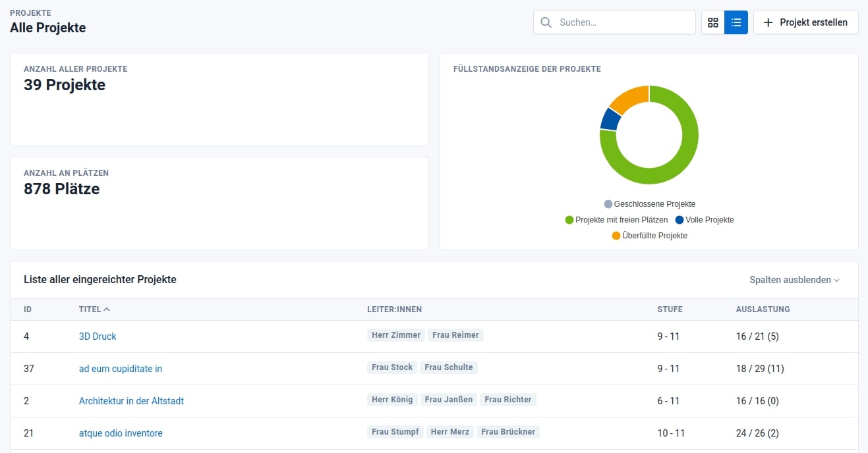Open the 3D Druck project
Image resolution: width=868 pixels, height=453 pixels.
coord(98,336)
